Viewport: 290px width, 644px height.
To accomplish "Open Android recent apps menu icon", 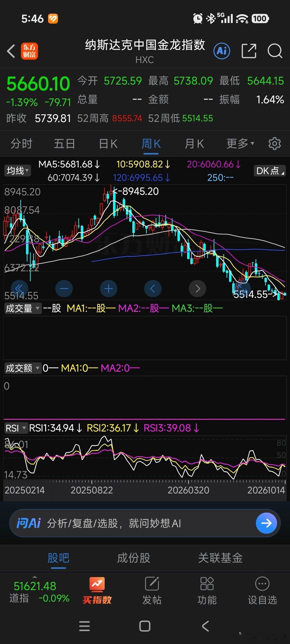I will tap(85, 626).
